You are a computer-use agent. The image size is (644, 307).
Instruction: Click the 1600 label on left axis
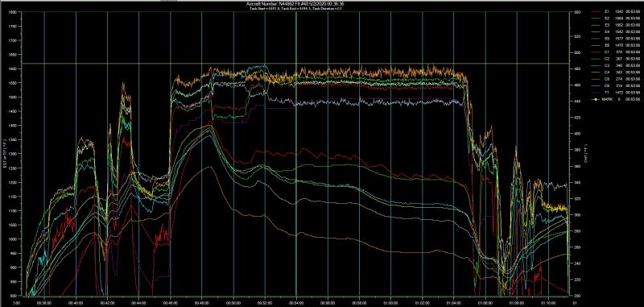tap(12, 69)
